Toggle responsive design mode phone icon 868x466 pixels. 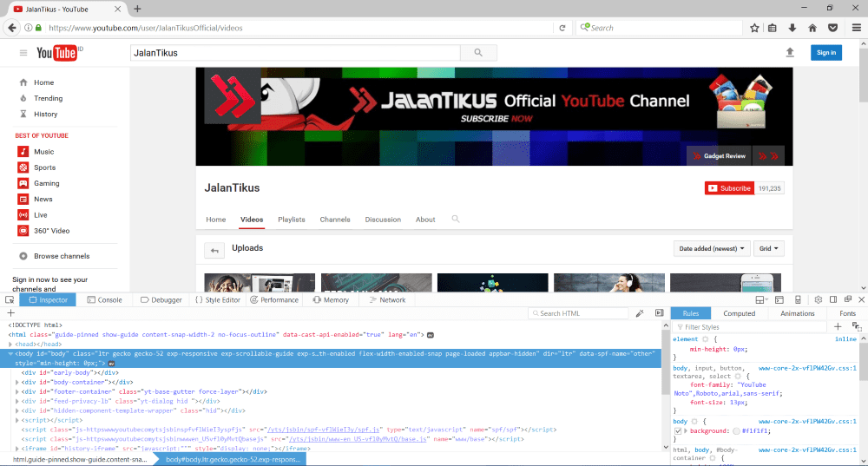pos(798,299)
